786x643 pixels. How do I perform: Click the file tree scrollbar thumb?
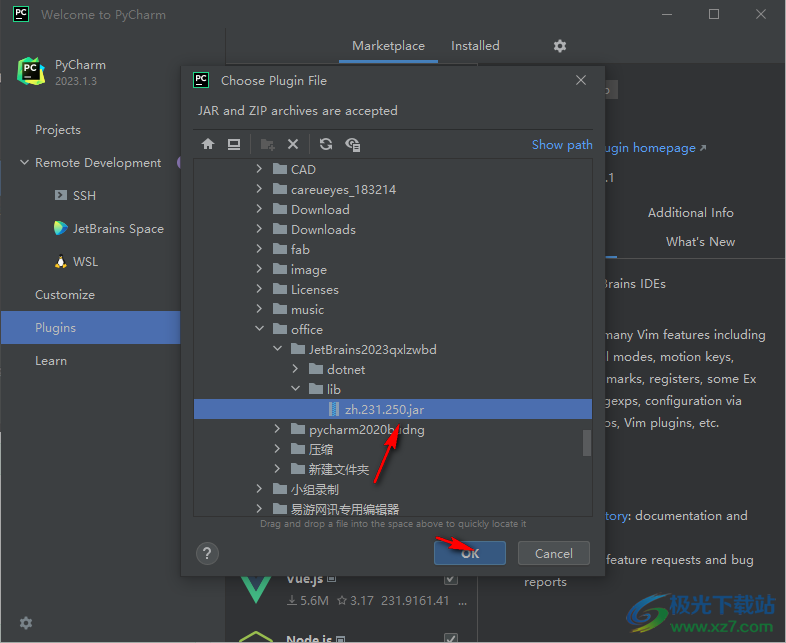(x=586, y=443)
